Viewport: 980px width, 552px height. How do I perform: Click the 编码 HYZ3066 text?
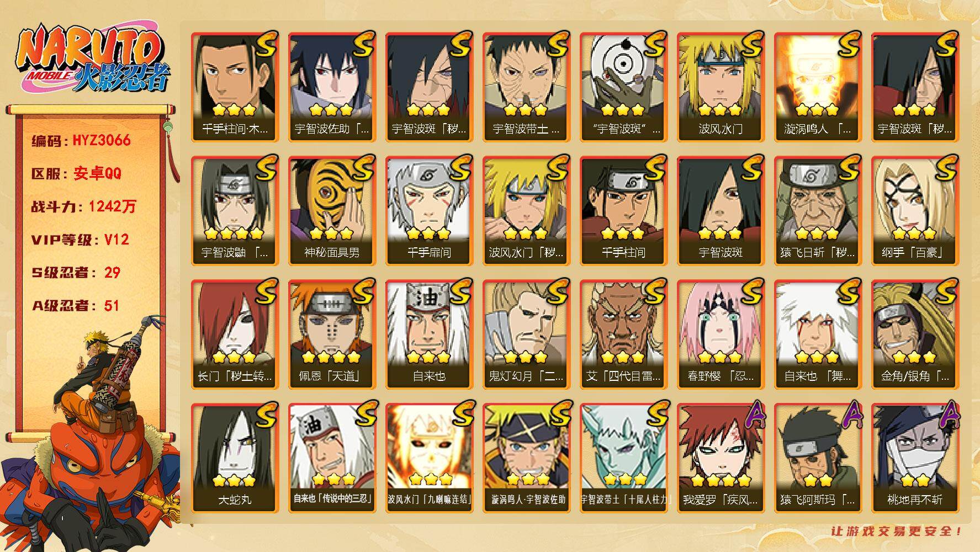coord(81,140)
